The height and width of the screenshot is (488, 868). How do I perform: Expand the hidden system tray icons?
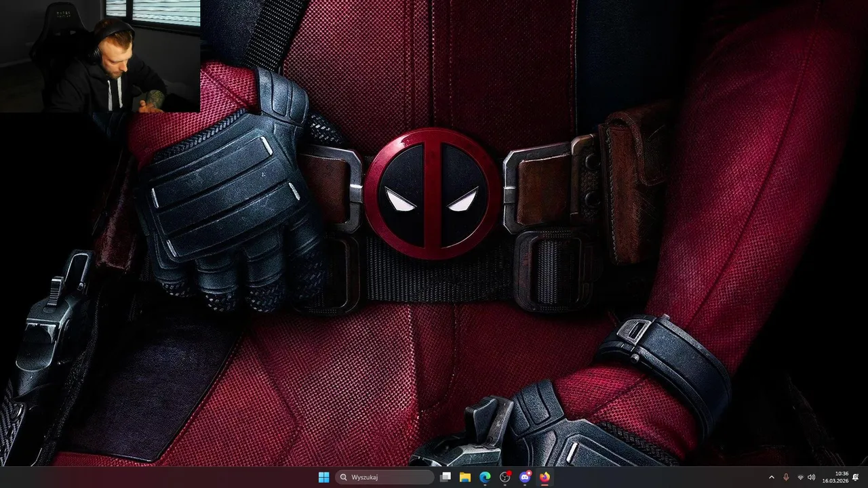771,477
